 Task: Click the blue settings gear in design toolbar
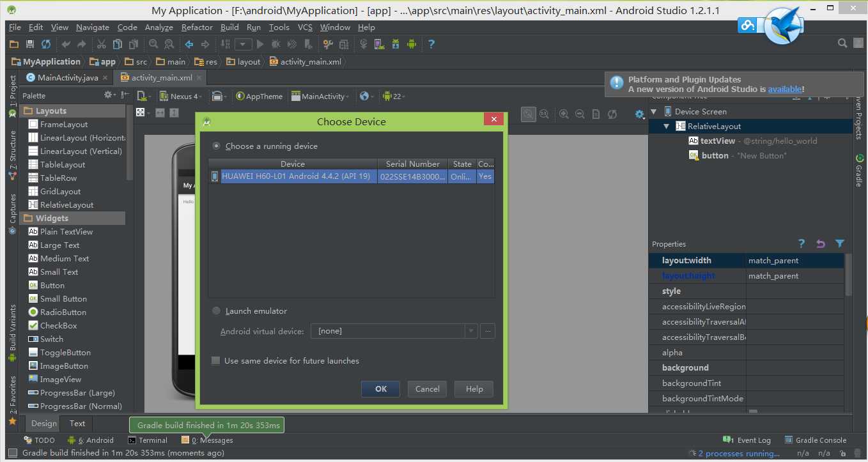coord(639,114)
